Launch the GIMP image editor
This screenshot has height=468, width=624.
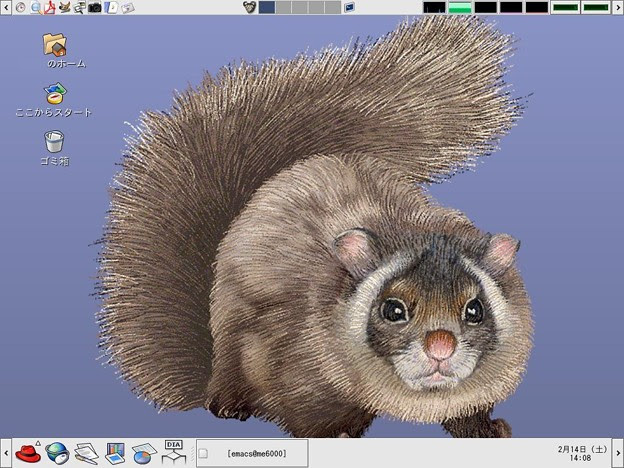coord(64,7)
